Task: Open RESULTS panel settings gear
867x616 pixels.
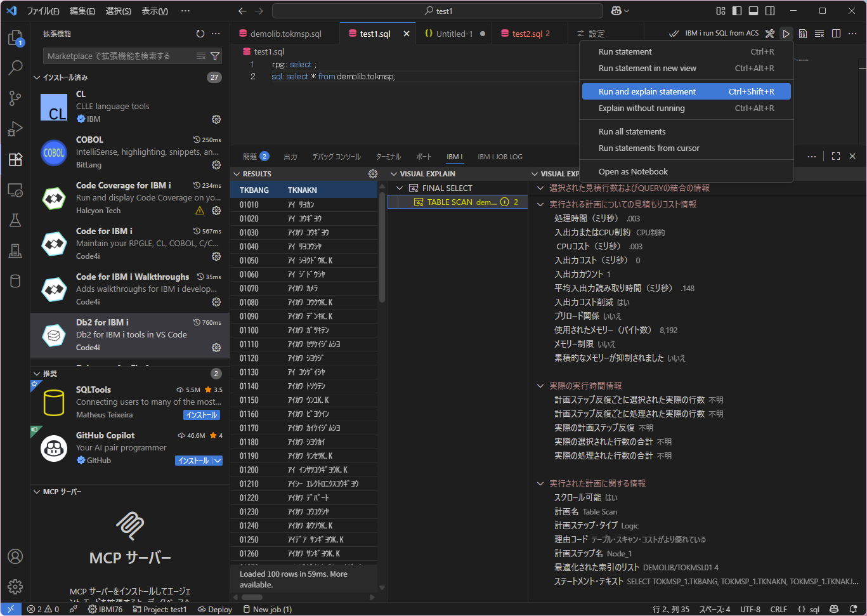Action: [373, 174]
